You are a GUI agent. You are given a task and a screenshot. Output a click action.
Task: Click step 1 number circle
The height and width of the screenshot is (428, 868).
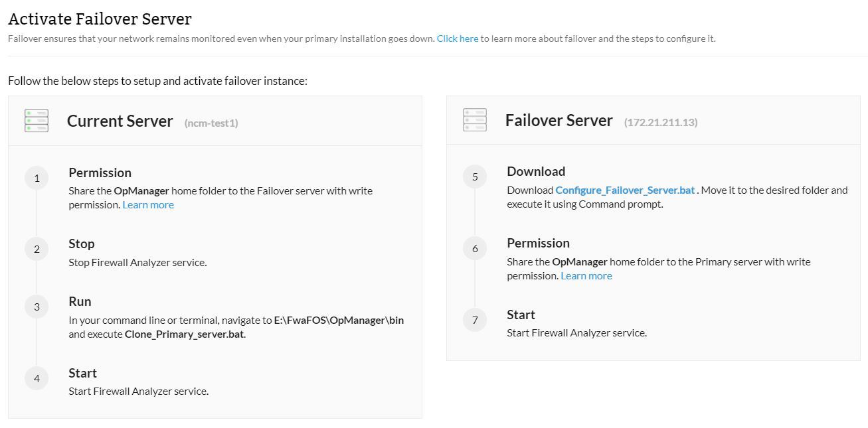point(37,178)
